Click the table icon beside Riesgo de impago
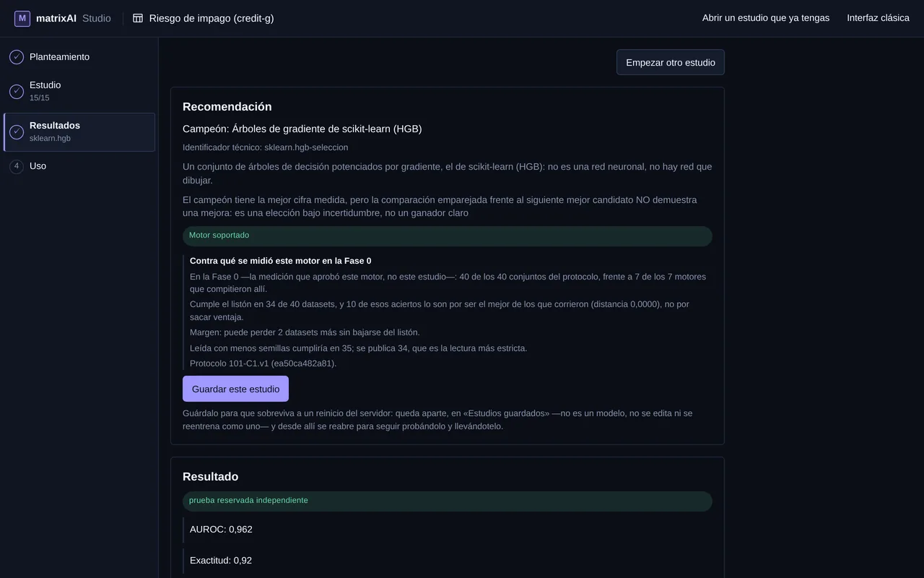 click(138, 18)
